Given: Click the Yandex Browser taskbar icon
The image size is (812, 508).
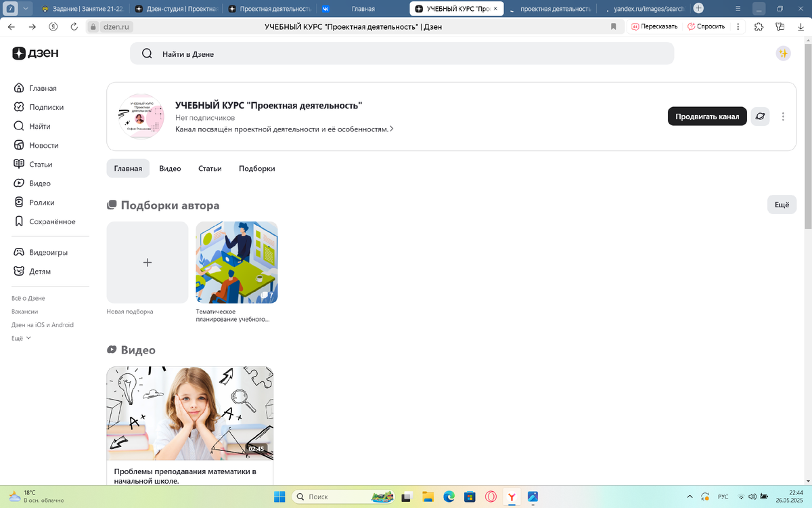Looking at the screenshot, I should pos(512,496).
